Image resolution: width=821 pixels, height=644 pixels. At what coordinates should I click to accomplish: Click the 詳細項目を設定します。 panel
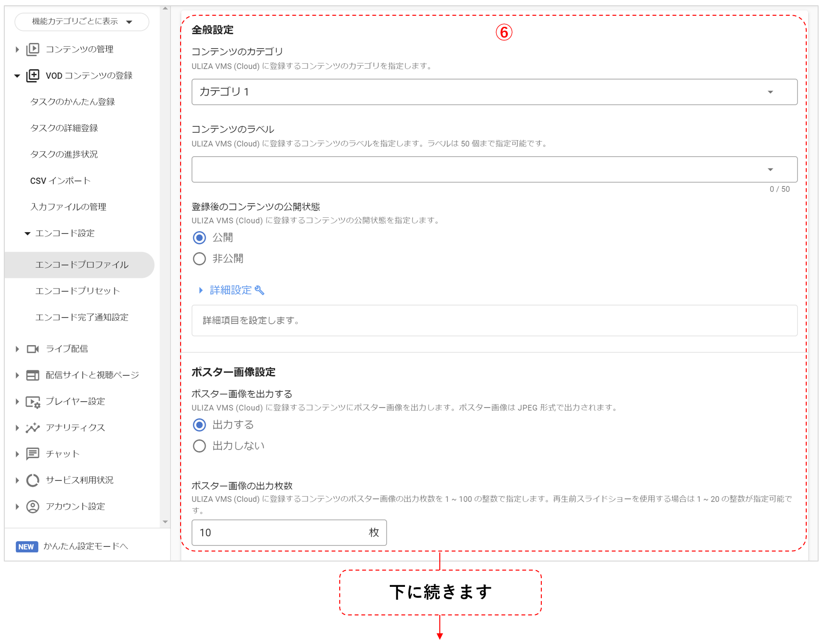tap(494, 320)
